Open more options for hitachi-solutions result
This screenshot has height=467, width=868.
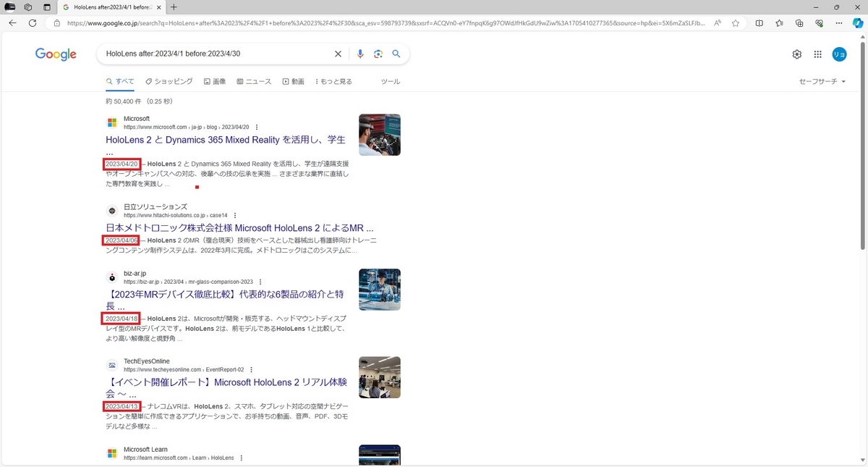click(x=235, y=216)
